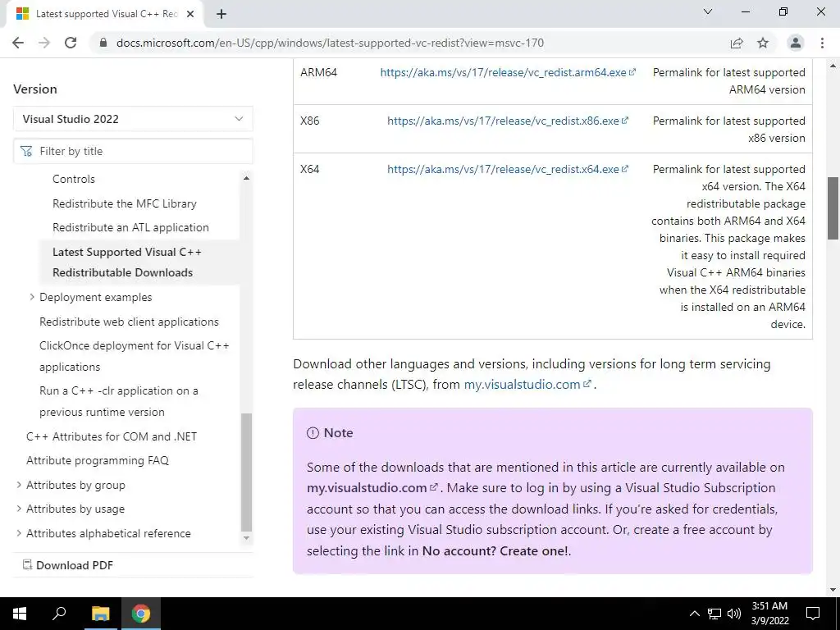Open the vc_redist.x86.exe download link
The height and width of the screenshot is (630, 840).
[x=507, y=121]
